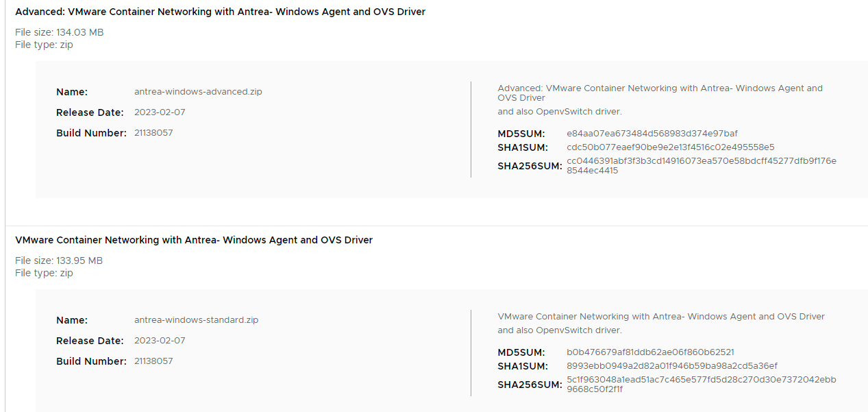
Task: Click the Advanced Antrea Windows Agent heading
Action: tap(220, 12)
